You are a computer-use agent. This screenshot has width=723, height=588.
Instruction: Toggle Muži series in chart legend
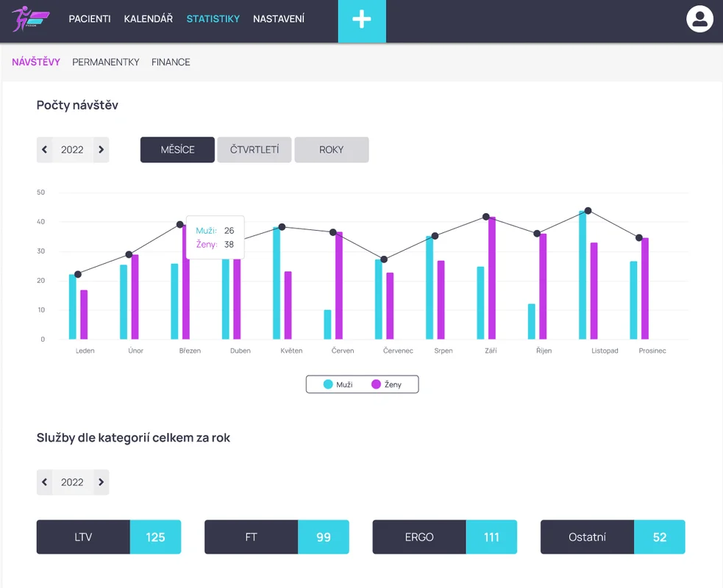click(x=338, y=384)
